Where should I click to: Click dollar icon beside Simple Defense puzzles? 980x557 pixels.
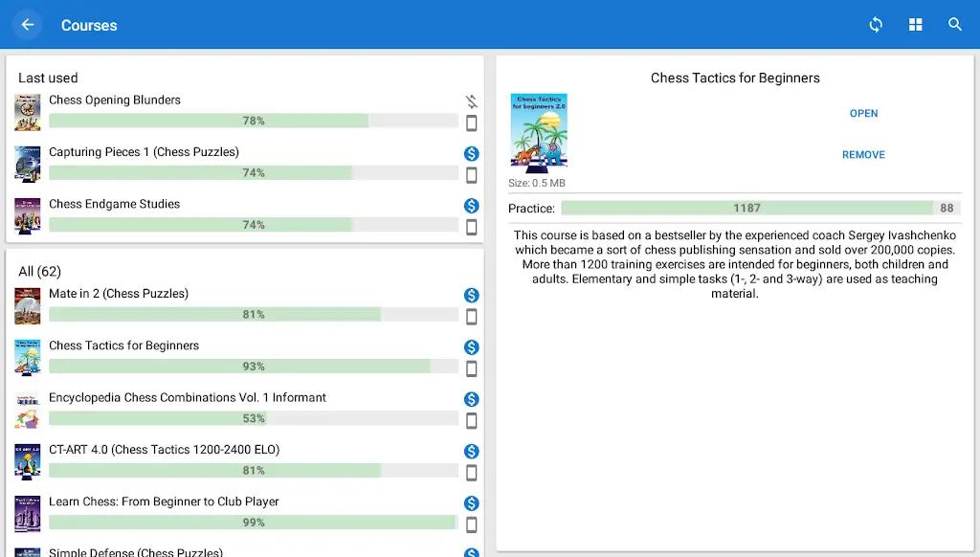pos(471,551)
